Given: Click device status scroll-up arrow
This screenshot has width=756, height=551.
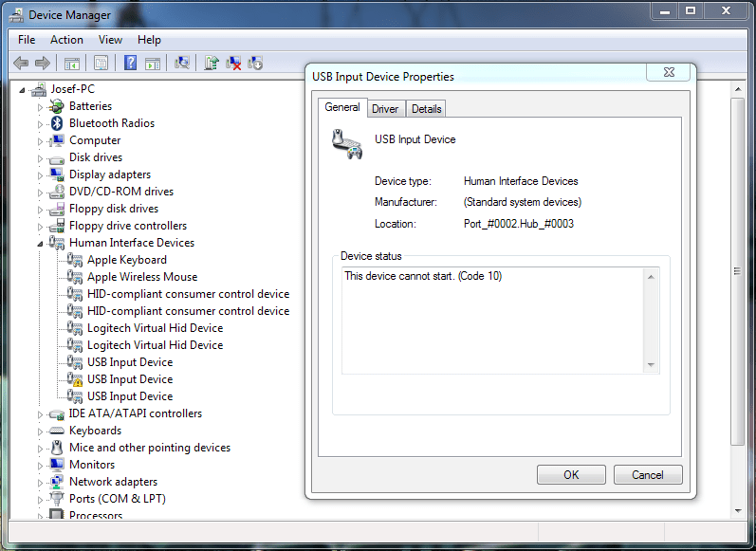Looking at the screenshot, I should tap(651, 277).
